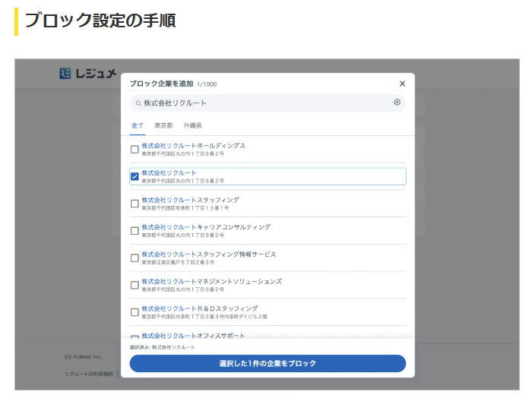
Task: Click the search magnifier icon
Action: (138, 103)
